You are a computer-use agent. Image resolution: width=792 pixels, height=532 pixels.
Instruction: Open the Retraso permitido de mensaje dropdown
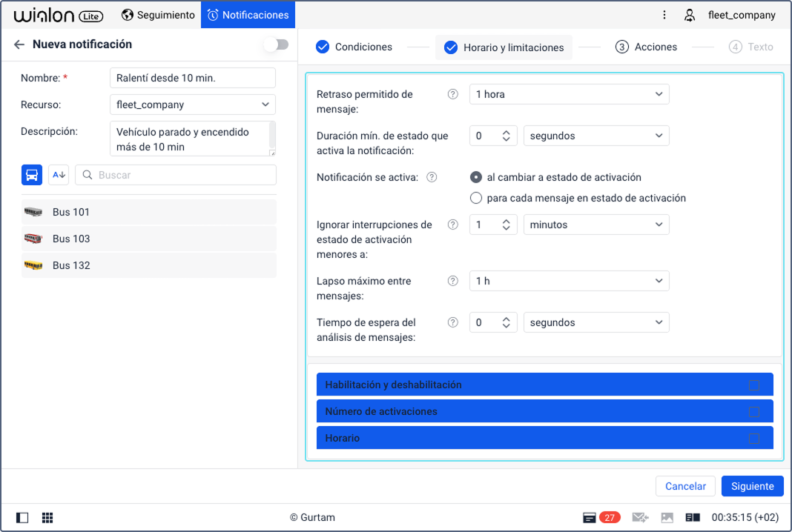coord(569,94)
